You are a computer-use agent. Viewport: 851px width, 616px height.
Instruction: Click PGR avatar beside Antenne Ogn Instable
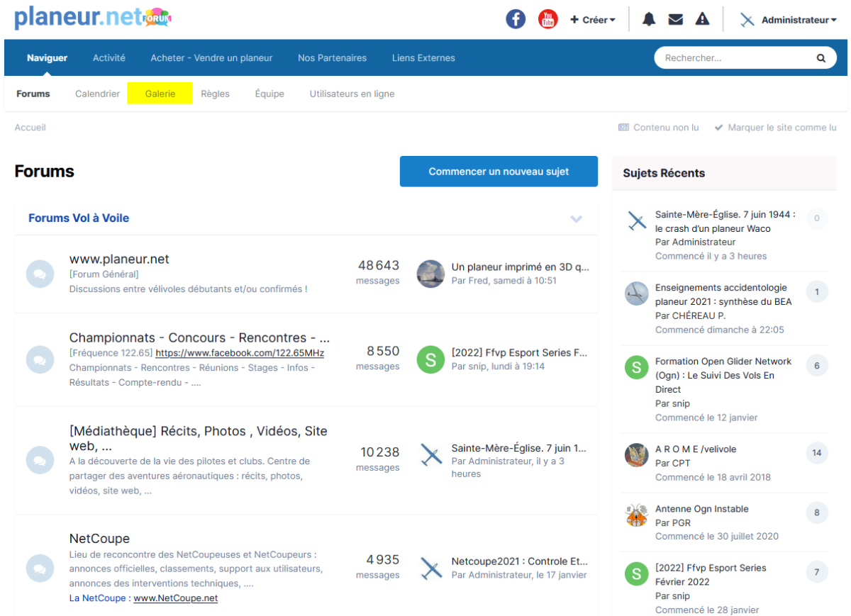click(637, 515)
